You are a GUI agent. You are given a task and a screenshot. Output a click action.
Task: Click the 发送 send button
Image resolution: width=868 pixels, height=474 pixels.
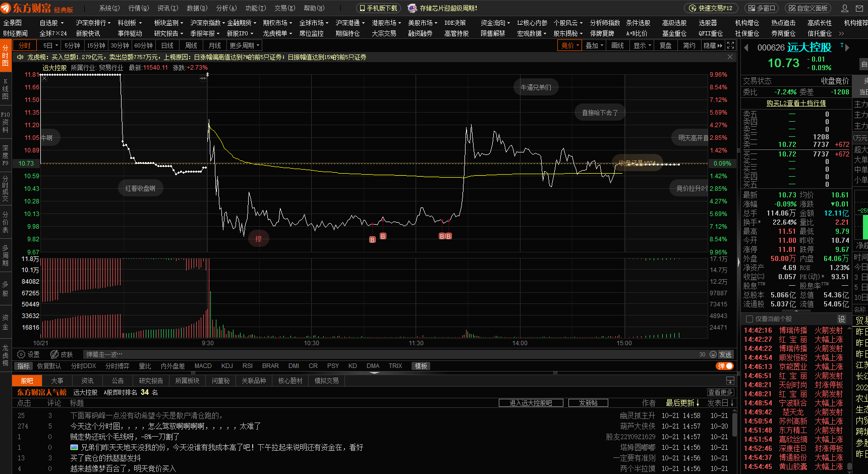click(x=726, y=354)
